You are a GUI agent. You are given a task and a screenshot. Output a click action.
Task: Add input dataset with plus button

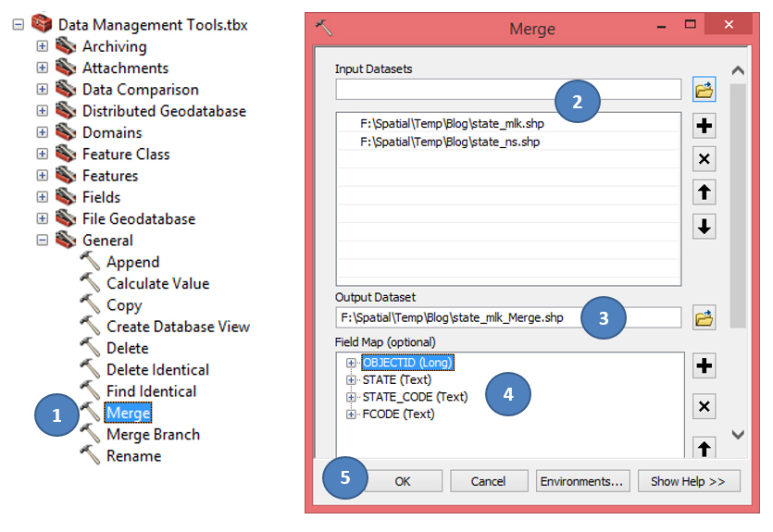[x=704, y=127]
